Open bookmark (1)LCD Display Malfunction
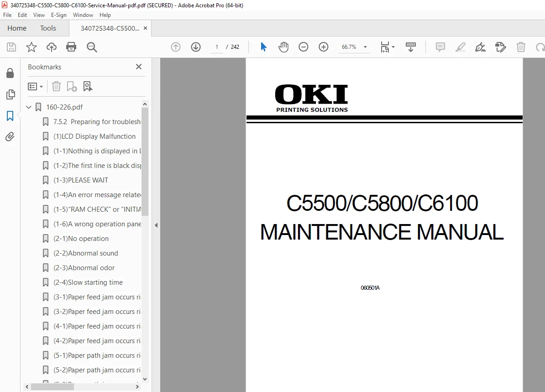The width and height of the screenshot is (545, 392). (x=94, y=136)
